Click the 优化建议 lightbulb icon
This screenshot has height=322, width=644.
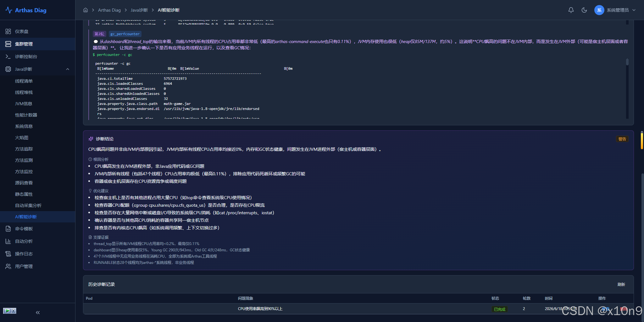[x=90, y=191]
